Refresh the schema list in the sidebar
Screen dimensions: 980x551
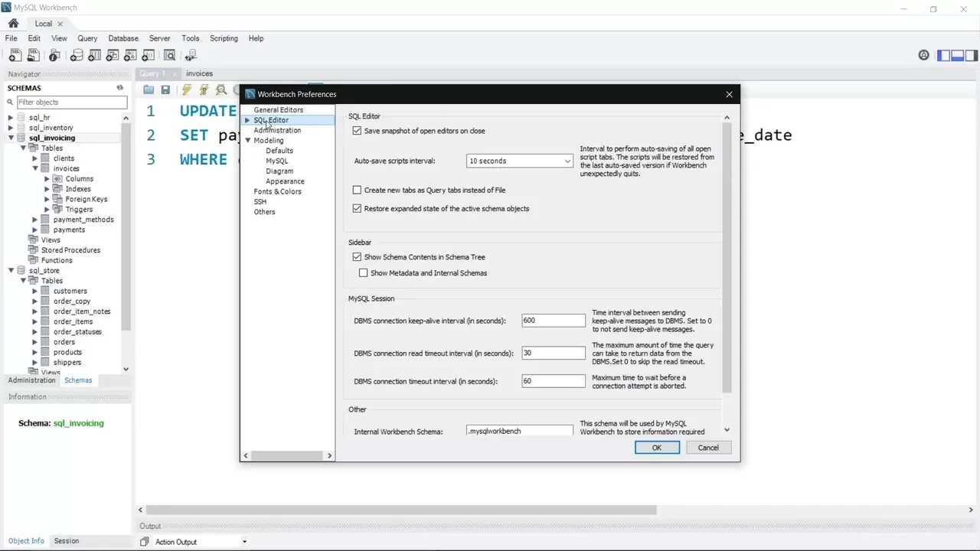(119, 87)
